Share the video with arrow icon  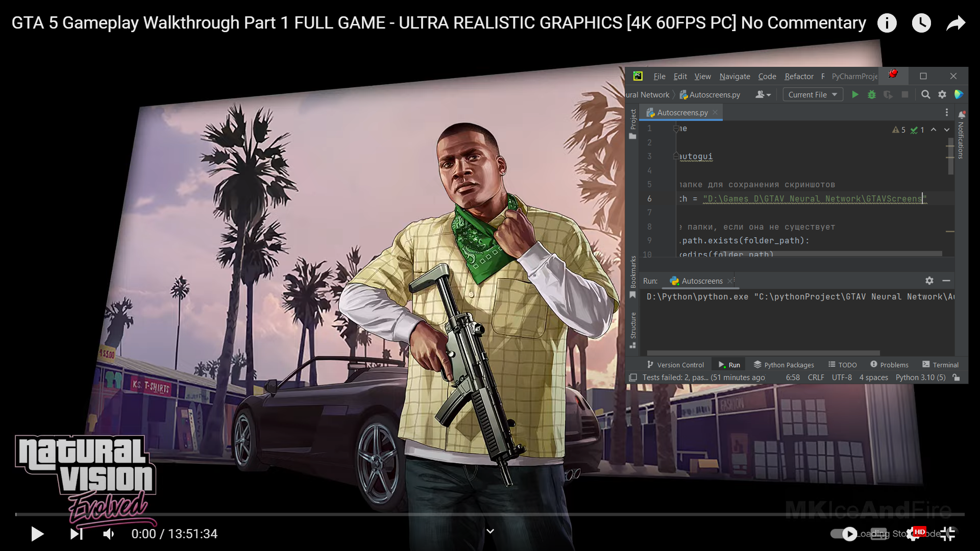pos(955,23)
